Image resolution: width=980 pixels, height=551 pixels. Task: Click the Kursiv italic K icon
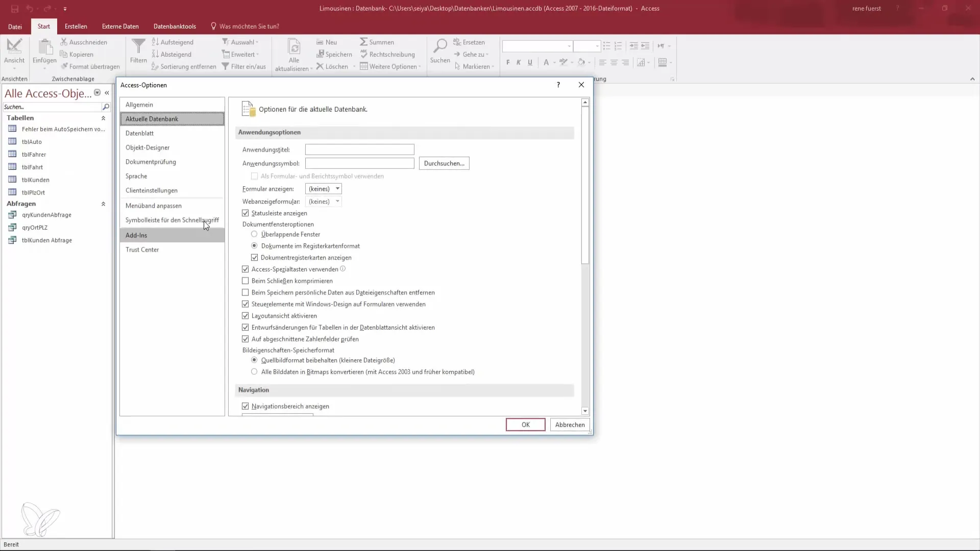(519, 62)
